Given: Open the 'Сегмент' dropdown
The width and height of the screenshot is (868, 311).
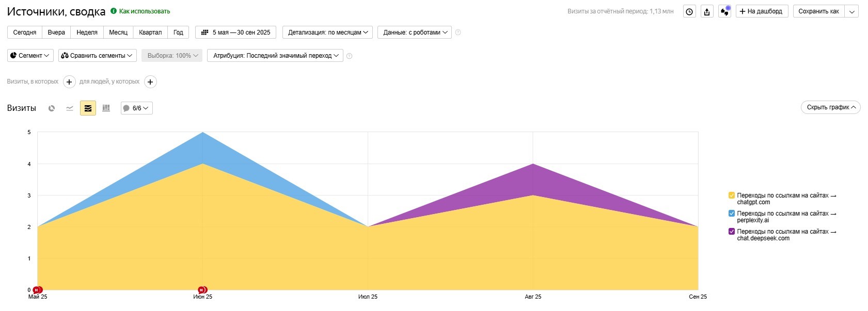Looking at the screenshot, I should [30, 56].
